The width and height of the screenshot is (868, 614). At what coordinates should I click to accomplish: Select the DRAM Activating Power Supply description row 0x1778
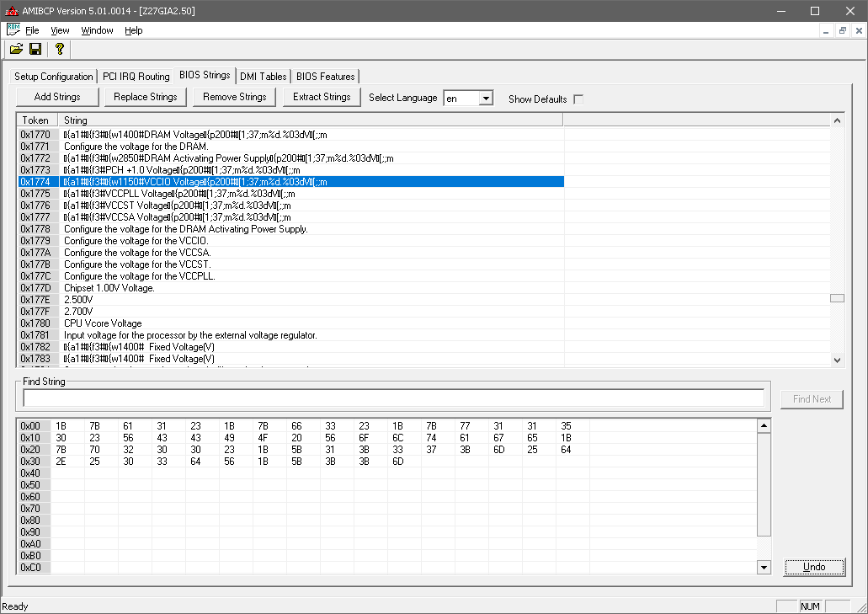(x=290, y=229)
